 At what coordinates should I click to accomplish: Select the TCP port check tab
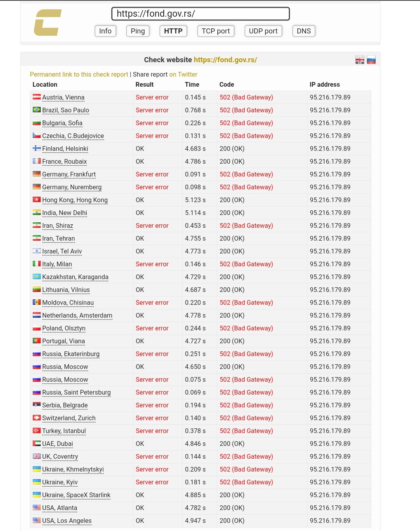(216, 31)
